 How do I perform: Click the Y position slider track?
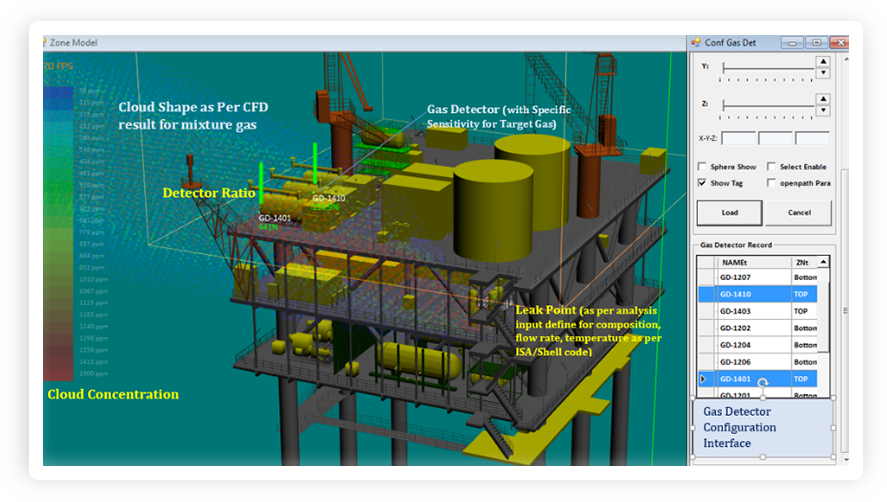pos(770,68)
